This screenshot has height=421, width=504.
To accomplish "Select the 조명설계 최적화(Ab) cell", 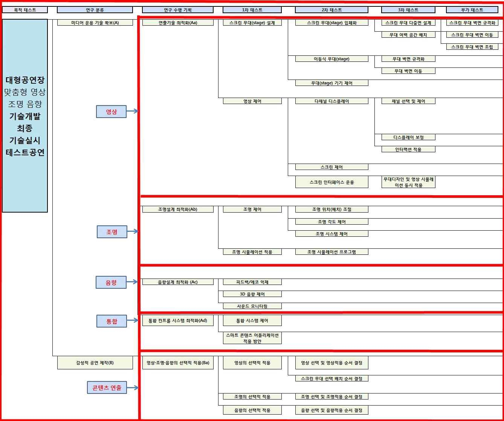I will point(178,209).
